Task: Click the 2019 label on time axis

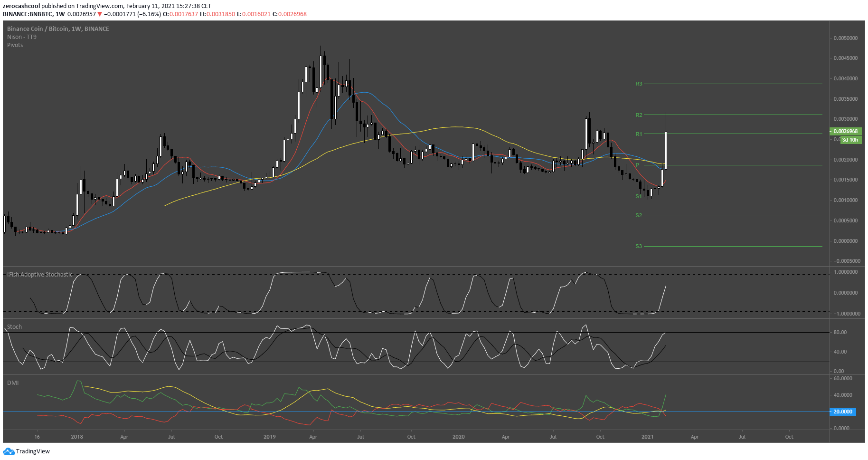Action: (x=269, y=437)
